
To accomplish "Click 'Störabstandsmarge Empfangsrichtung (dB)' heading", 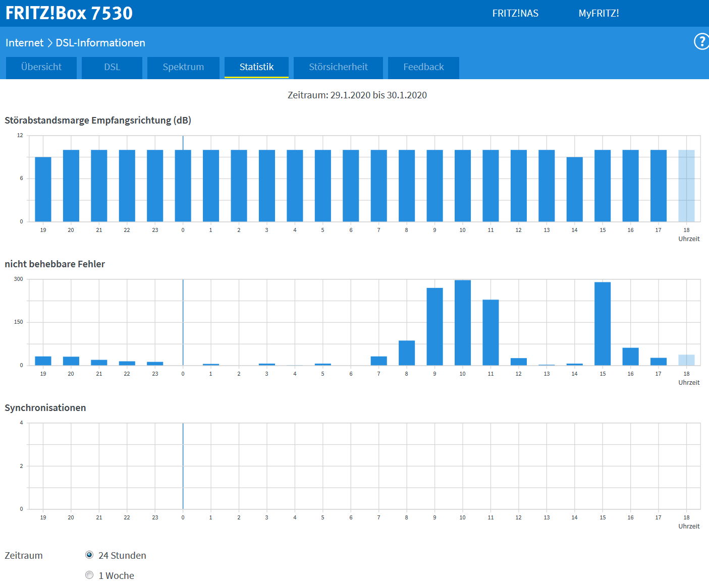I will 98,121.
